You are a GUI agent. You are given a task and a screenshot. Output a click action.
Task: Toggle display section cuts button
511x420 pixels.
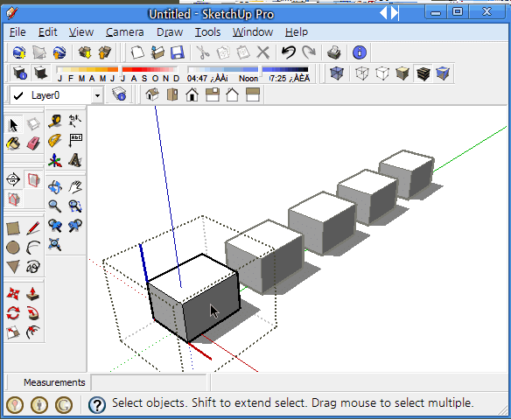pyautogui.click(x=13, y=199)
